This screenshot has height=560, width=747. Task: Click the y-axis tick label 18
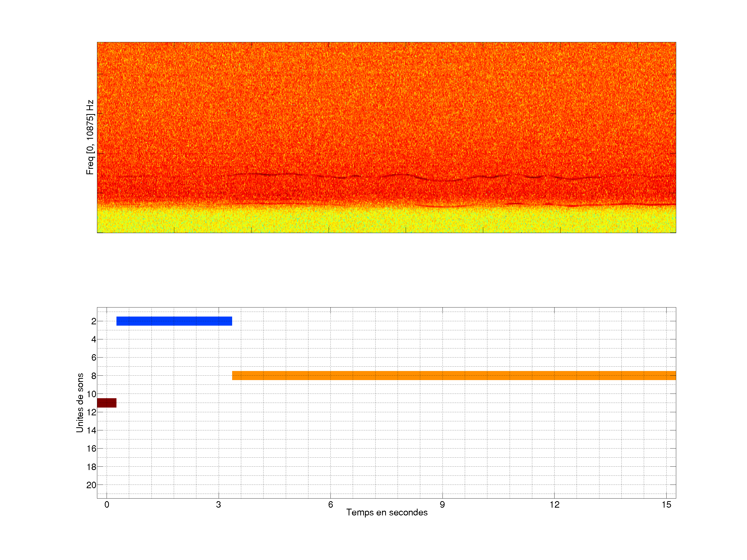(91, 467)
